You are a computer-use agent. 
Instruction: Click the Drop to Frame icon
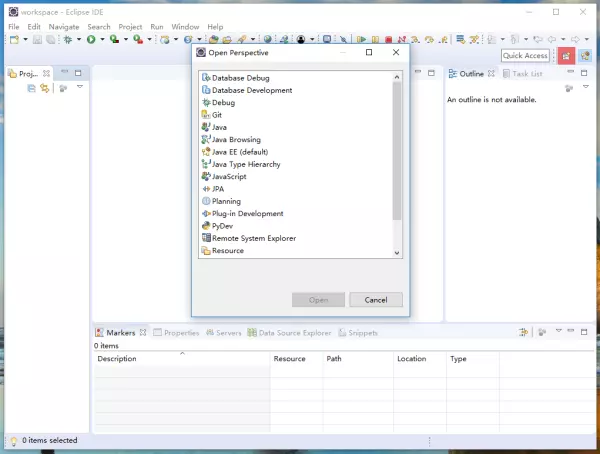(461, 39)
